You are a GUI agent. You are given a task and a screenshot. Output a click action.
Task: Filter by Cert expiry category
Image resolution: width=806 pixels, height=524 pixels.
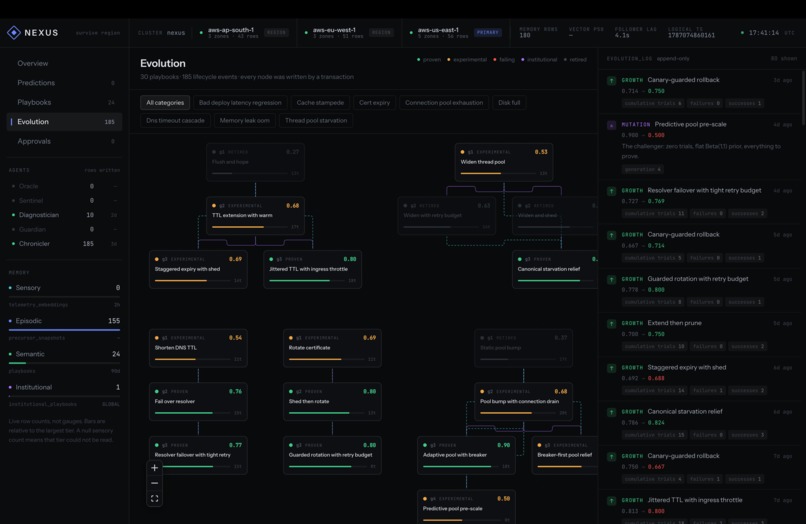coord(374,103)
